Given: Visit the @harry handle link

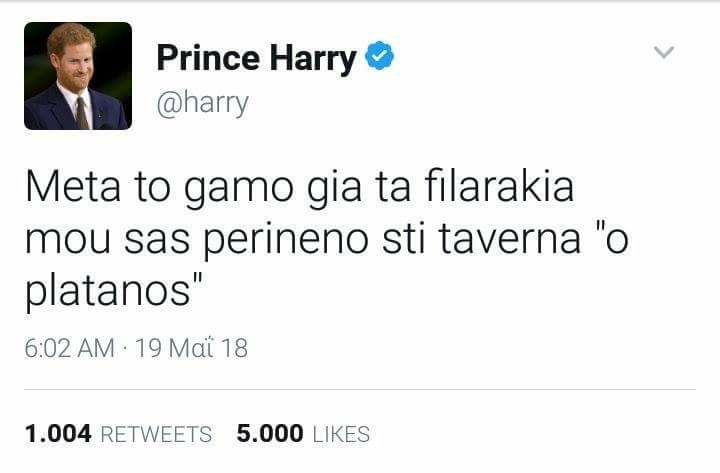Looking at the screenshot, I should [202, 103].
